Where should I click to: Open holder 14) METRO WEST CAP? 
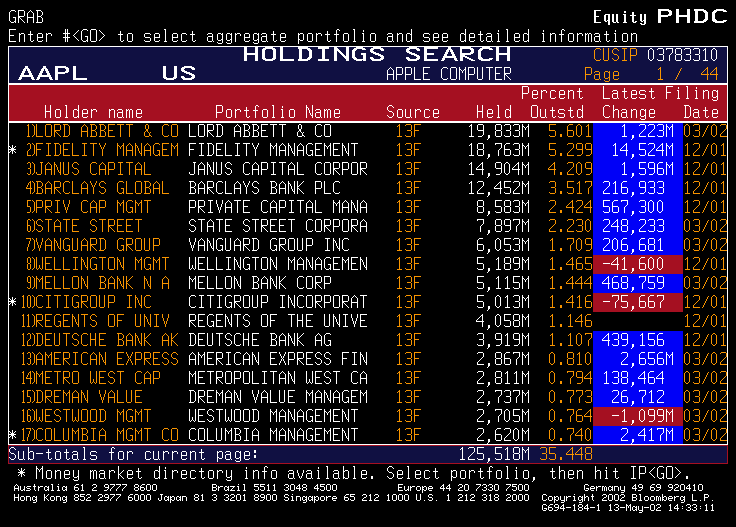[91, 378]
